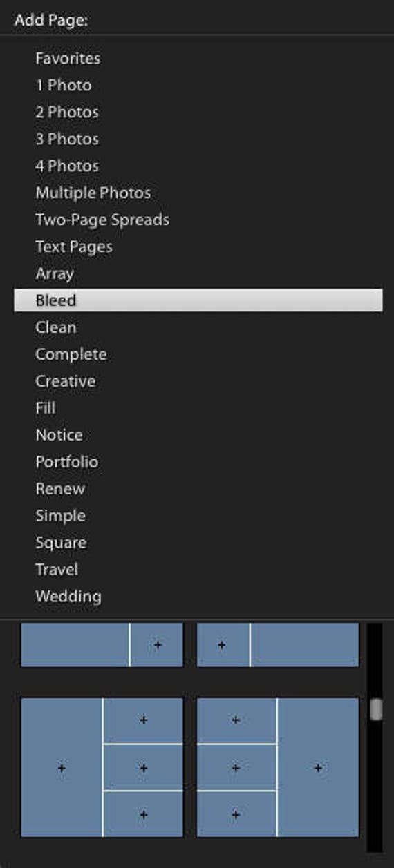Open the Wedding layouts

(68, 597)
